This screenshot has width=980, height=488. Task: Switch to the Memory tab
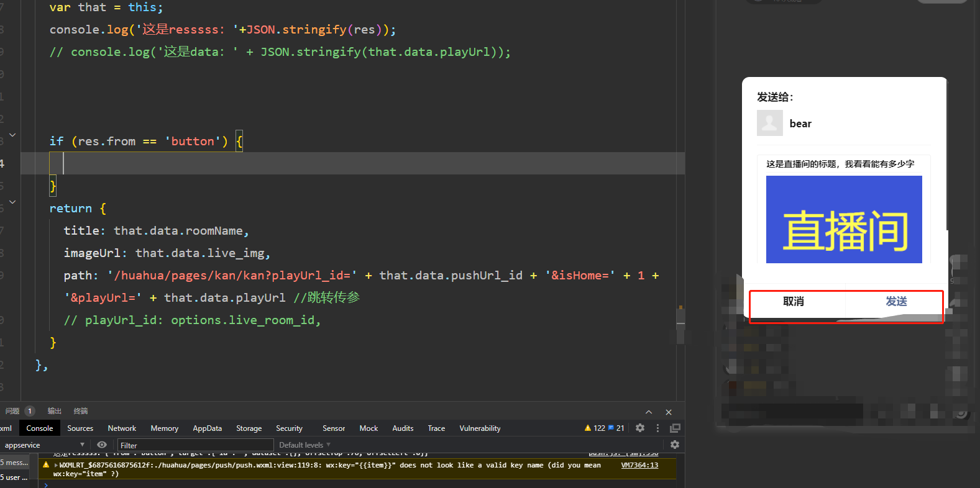pos(164,428)
